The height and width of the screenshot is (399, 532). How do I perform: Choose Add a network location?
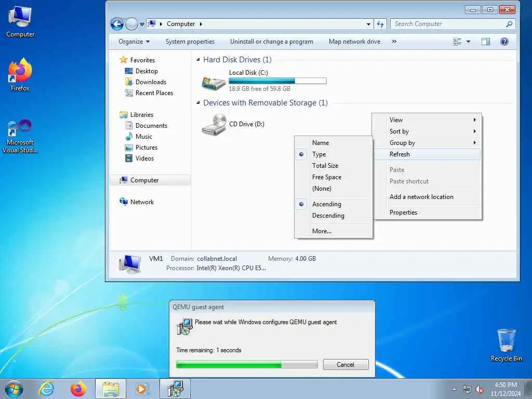point(427,197)
